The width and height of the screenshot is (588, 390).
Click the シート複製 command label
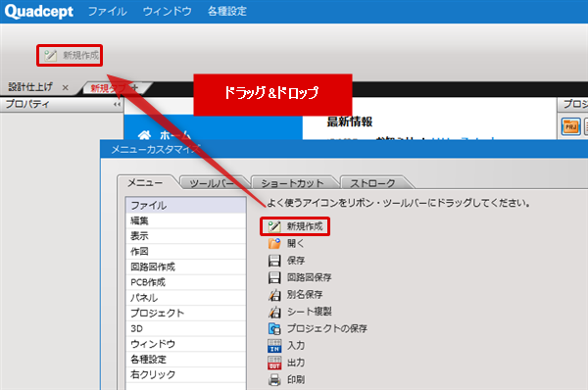coord(310,312)
